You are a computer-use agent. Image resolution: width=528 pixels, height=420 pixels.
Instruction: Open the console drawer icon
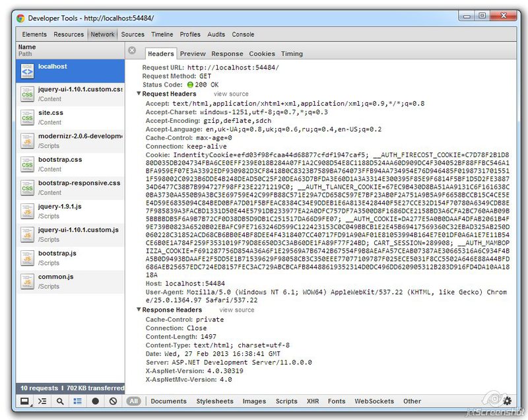pos(42,401)
